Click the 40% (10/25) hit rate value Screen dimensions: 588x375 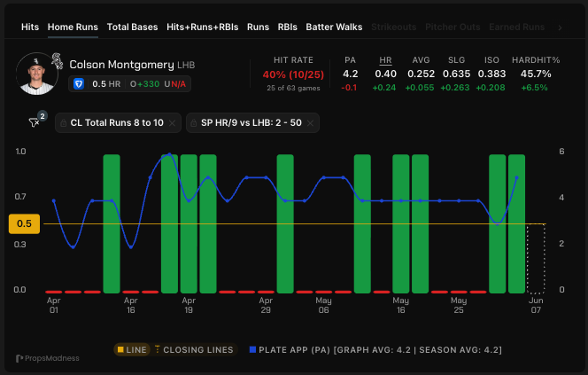pyautogui.click(x=293, y=74)
